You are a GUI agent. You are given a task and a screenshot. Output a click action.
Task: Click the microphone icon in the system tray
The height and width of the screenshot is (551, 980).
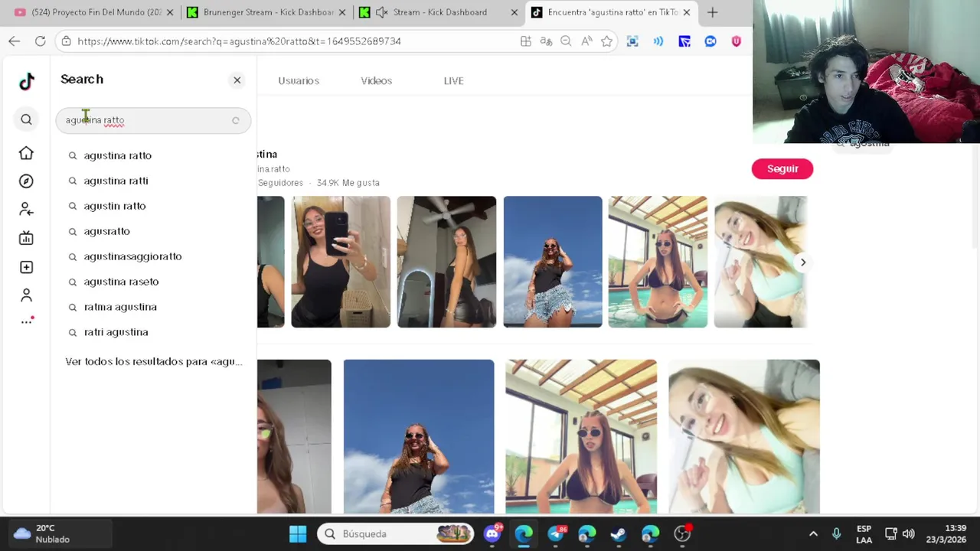(836, 533)
